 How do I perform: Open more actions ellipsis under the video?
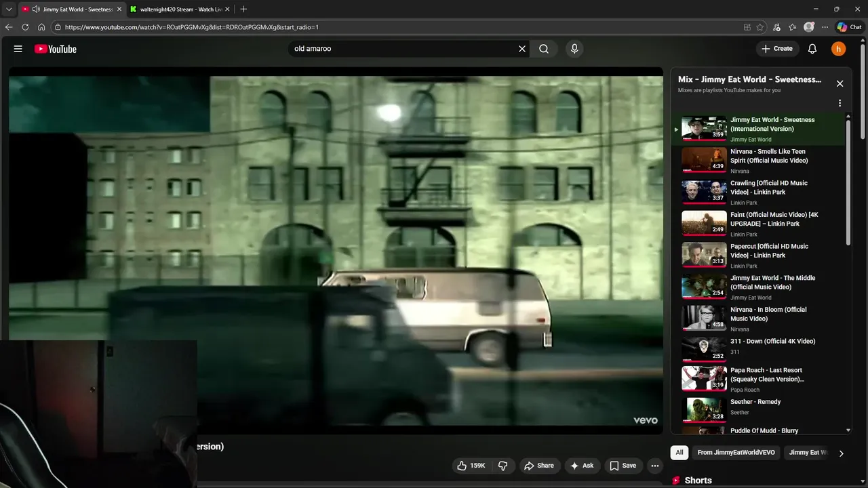tap(654, 466)
